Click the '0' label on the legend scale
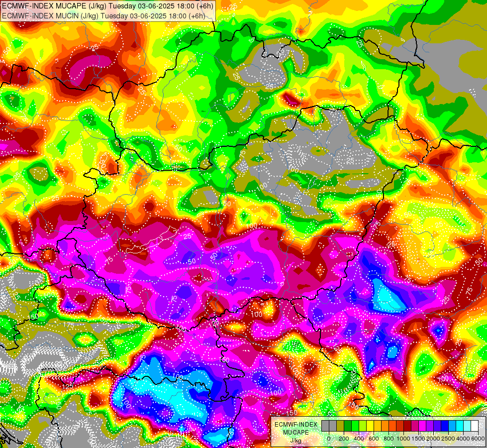The width and height of the screenshot is (487, 448). (x=329, y=439)
